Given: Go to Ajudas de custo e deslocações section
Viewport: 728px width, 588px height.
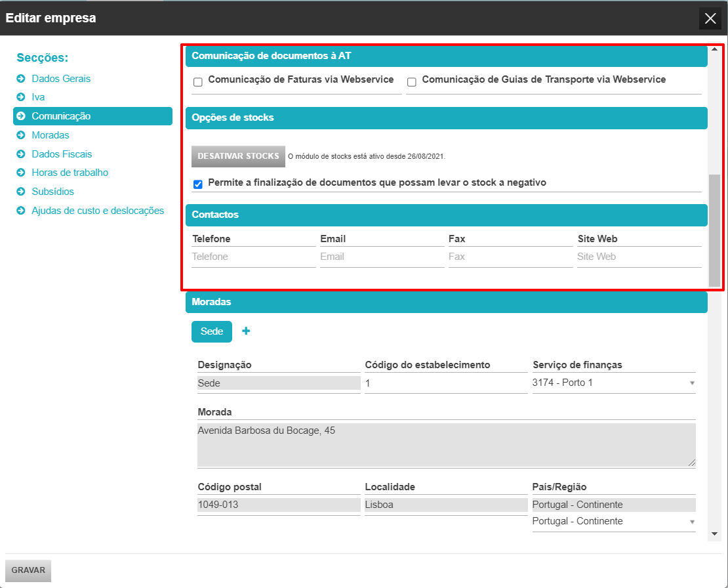Looking at the screenshot, I should click(x=98, y=211).
